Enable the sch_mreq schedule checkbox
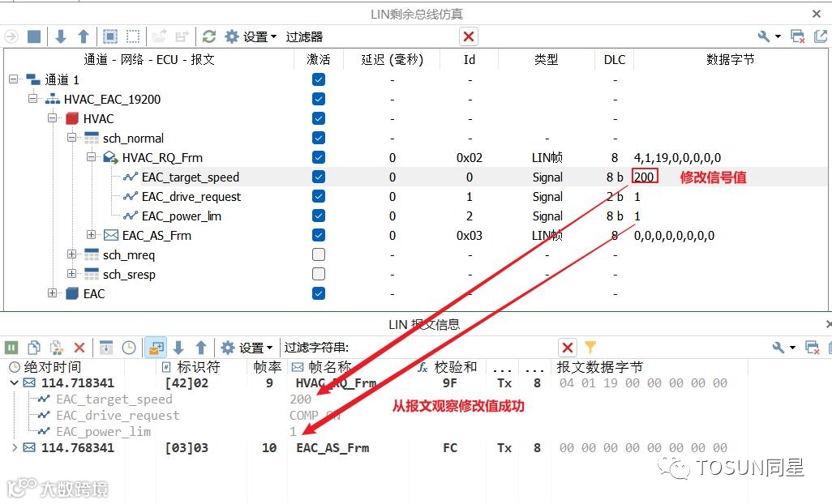832x504 pixels. (319, 254)
